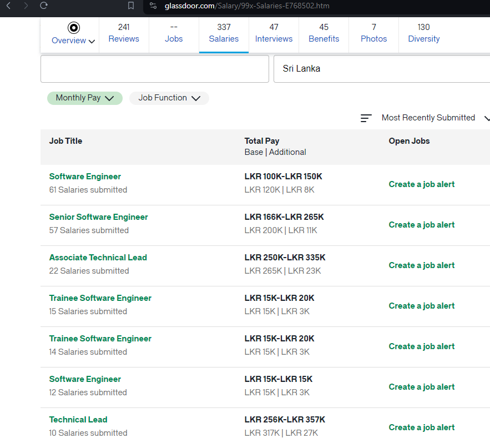The image size is (490, 448).
Task: Click the empty job title search field
Action: tap(155, 69)
